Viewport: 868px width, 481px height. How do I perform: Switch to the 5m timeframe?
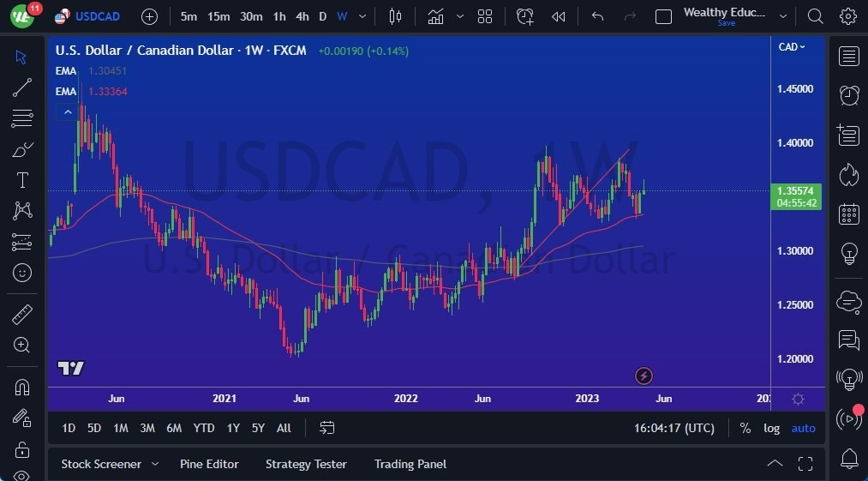(189, 16)
